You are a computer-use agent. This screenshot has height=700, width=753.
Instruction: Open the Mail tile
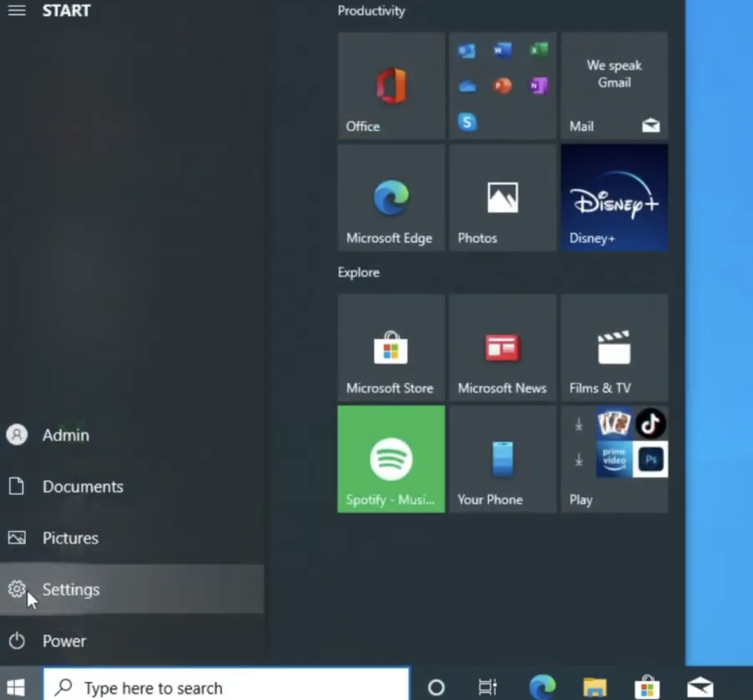[x=614, y=86]
